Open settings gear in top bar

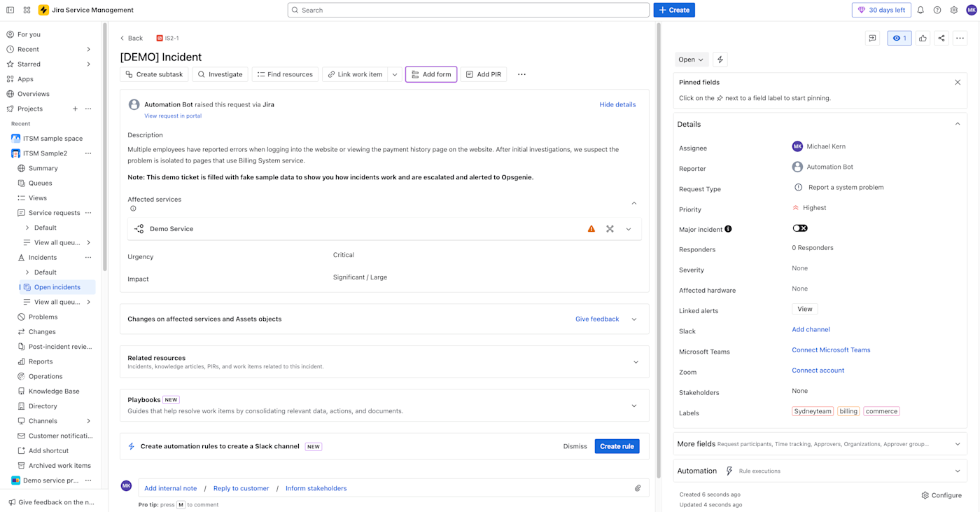pyautogui.click(x=954, y=11)
